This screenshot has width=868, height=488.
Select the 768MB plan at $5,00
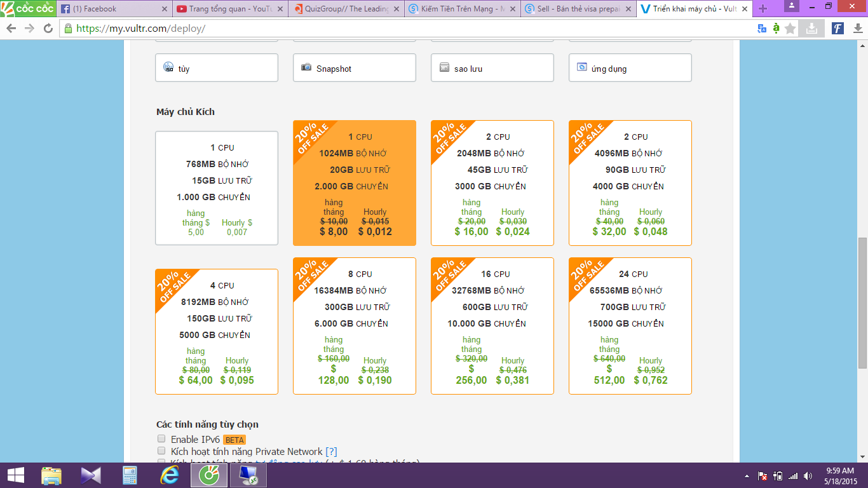217,188
